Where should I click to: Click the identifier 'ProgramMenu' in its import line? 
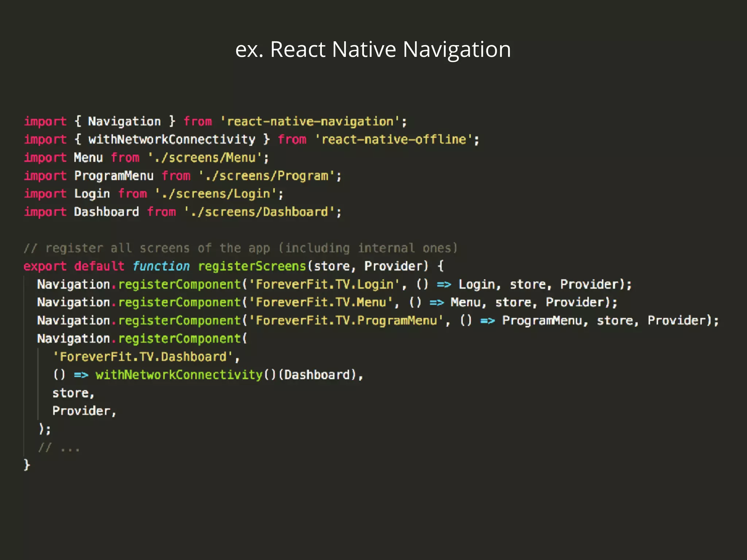pyautogui.click(x=114, y=176)
